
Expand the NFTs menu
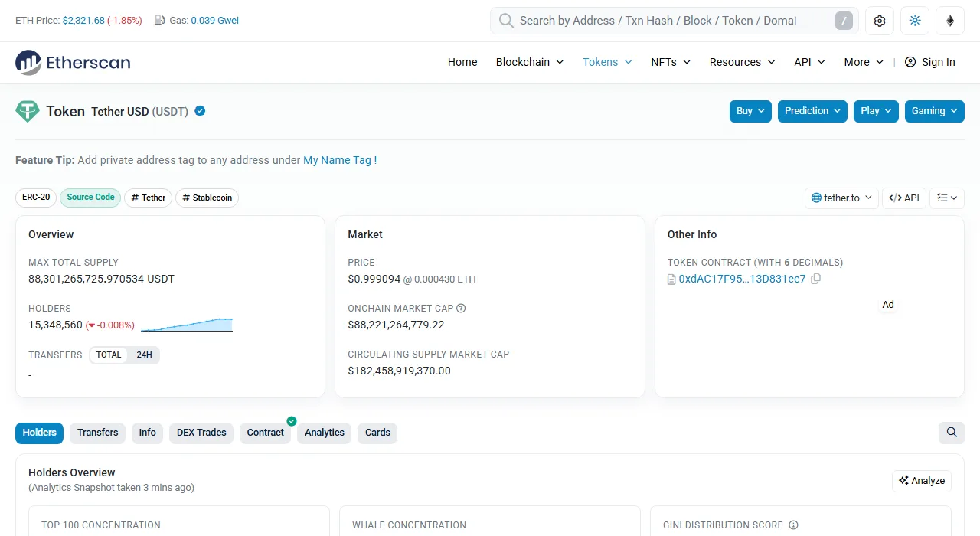(671, 62)
